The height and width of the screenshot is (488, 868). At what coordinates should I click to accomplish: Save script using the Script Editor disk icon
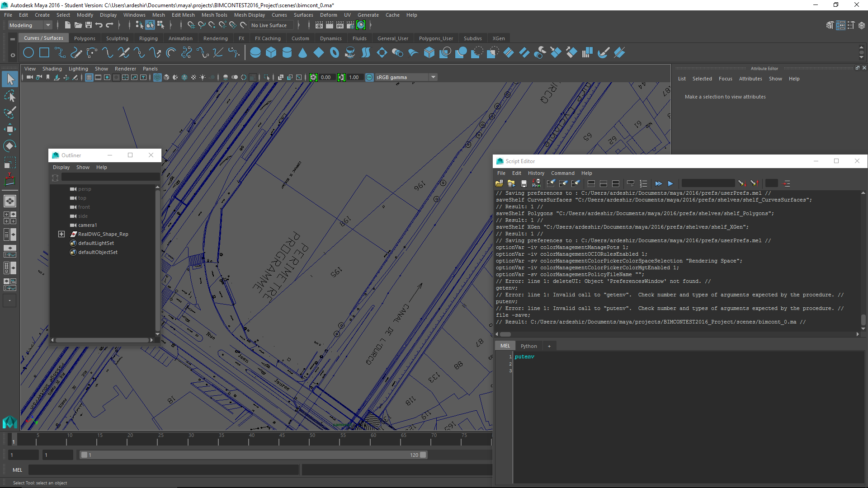pyautogui.click(x=524, y=183)
